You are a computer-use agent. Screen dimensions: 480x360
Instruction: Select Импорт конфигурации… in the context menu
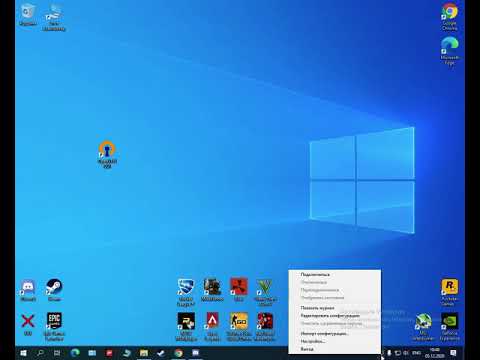(324, 333)
